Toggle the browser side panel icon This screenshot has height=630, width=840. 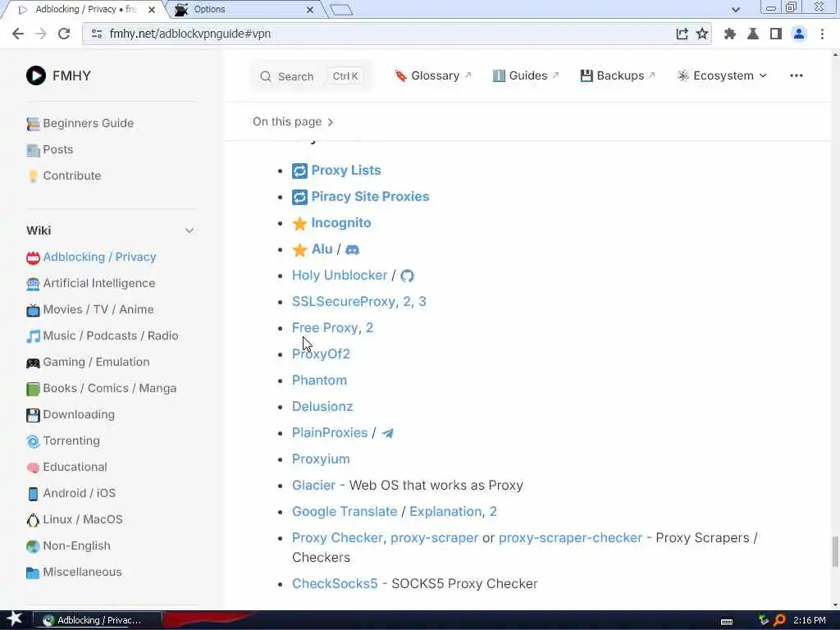[775, 34]
